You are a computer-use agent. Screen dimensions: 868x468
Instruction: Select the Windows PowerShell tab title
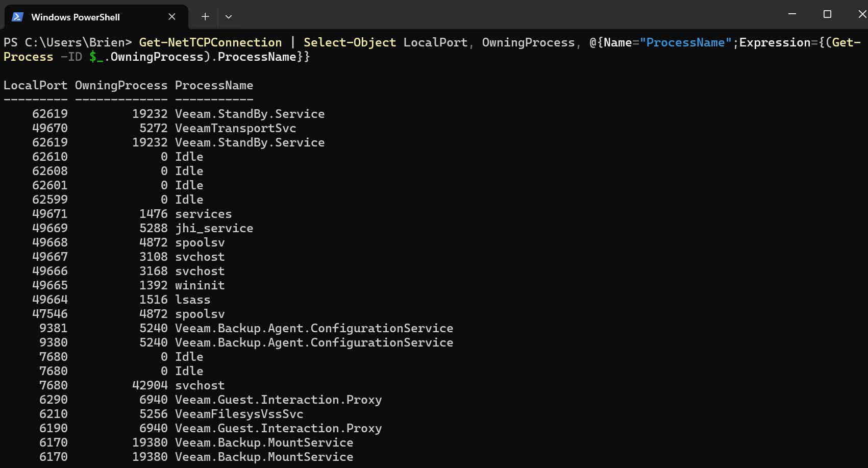[x=76, y=17]
